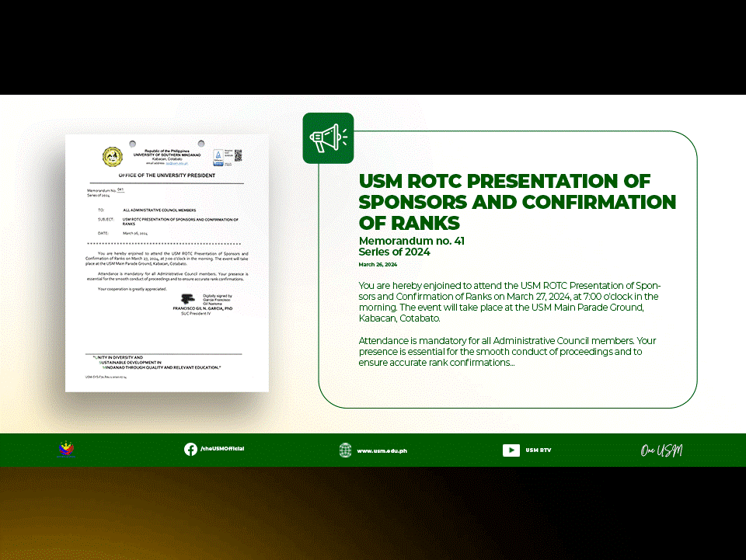This screenshot has height=560, width=746.
Task: Click the USM RTV channel label
Action: 538,450
